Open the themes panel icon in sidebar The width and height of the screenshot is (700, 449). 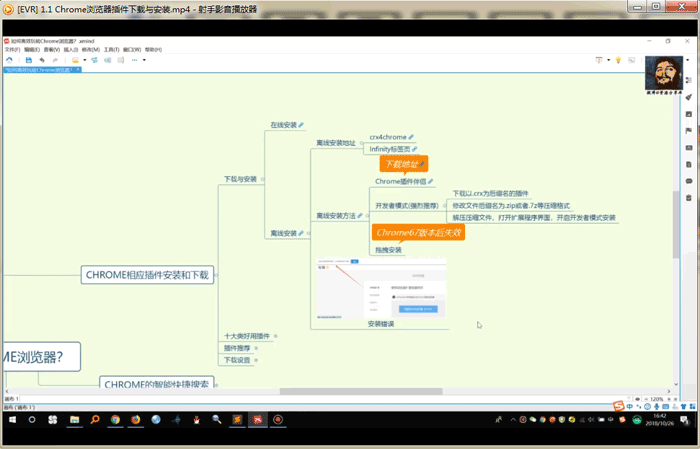click(689, 148)
